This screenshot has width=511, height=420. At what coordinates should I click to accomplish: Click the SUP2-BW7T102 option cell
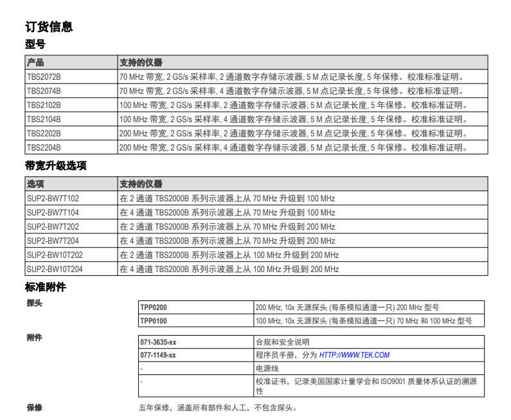click(x=71, y=198)
